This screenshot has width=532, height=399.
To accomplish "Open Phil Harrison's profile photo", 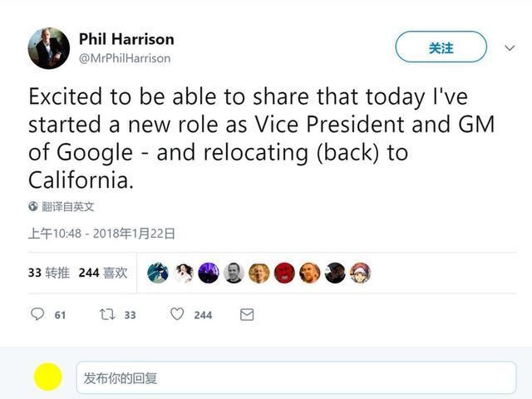I will coord(48,48).
